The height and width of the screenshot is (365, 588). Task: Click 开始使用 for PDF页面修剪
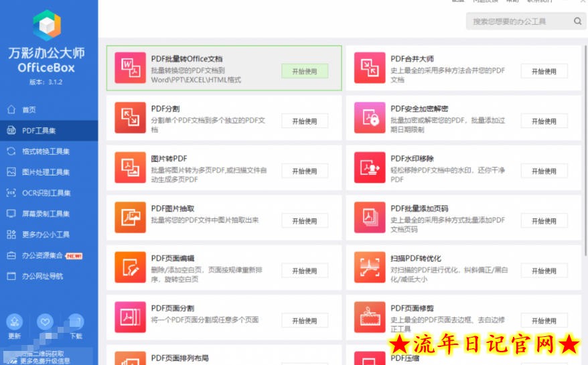point(544,321)
